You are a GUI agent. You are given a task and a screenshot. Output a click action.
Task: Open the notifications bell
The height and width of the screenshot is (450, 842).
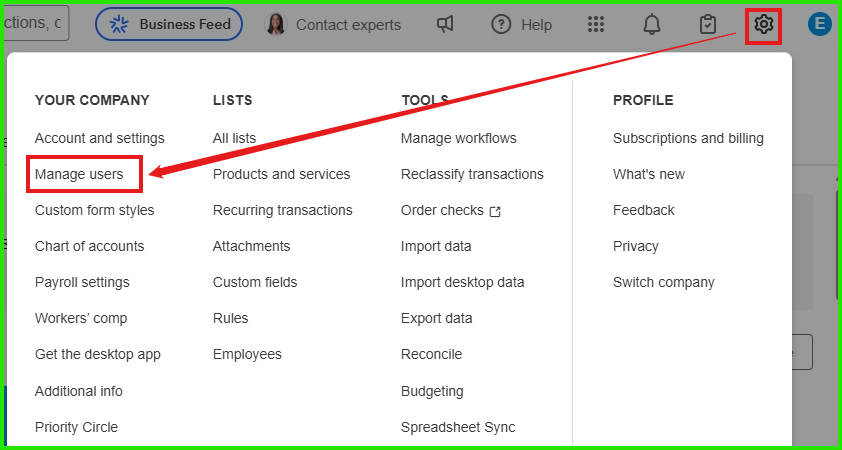tap(652, 25)
